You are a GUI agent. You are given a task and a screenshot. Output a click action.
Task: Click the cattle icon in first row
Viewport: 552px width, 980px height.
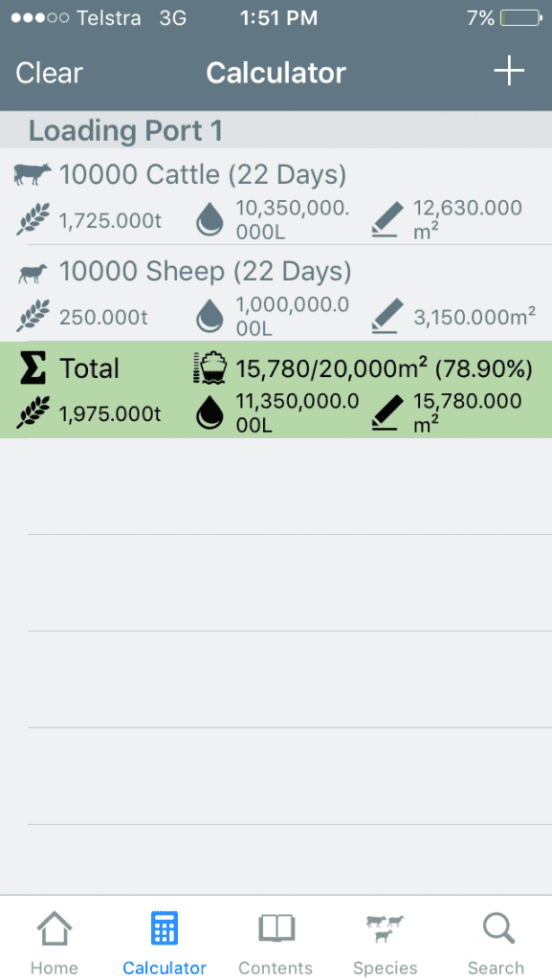(x=33, y=174)
